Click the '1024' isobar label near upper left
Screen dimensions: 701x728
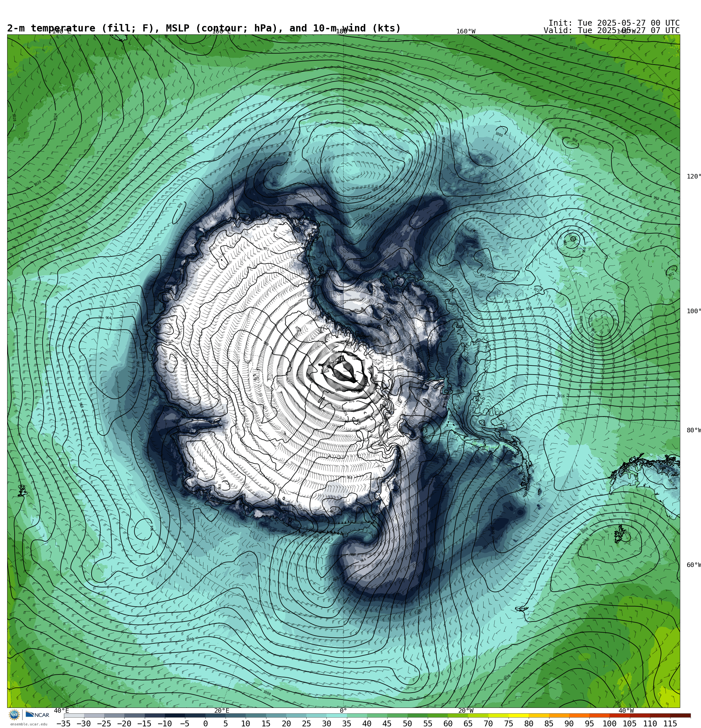coord(55,117)
